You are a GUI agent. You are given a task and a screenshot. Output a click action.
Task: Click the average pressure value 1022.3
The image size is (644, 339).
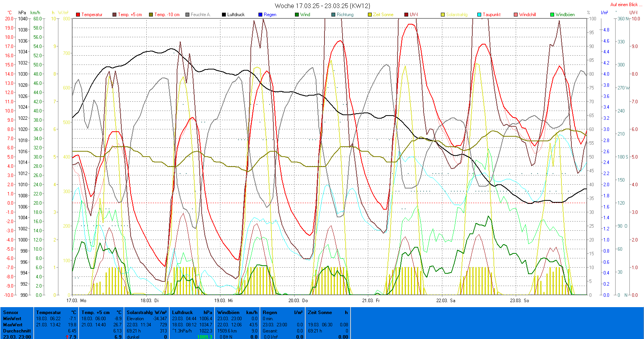(205, 331)
